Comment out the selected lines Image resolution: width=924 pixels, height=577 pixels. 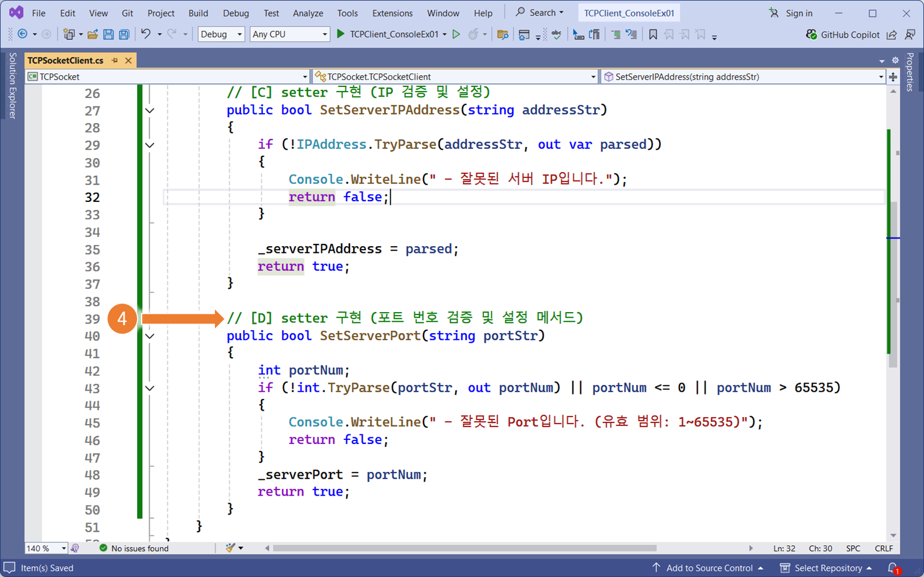tap(616, 35)
